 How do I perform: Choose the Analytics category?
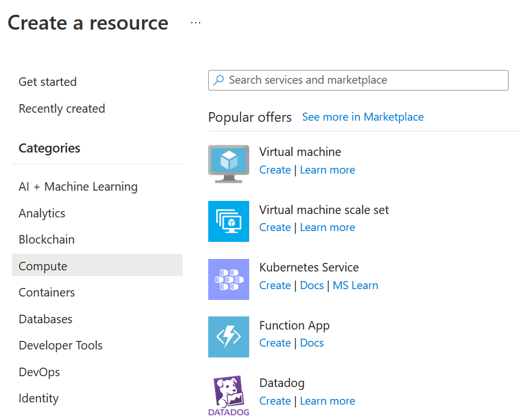(x=42, y=213)
